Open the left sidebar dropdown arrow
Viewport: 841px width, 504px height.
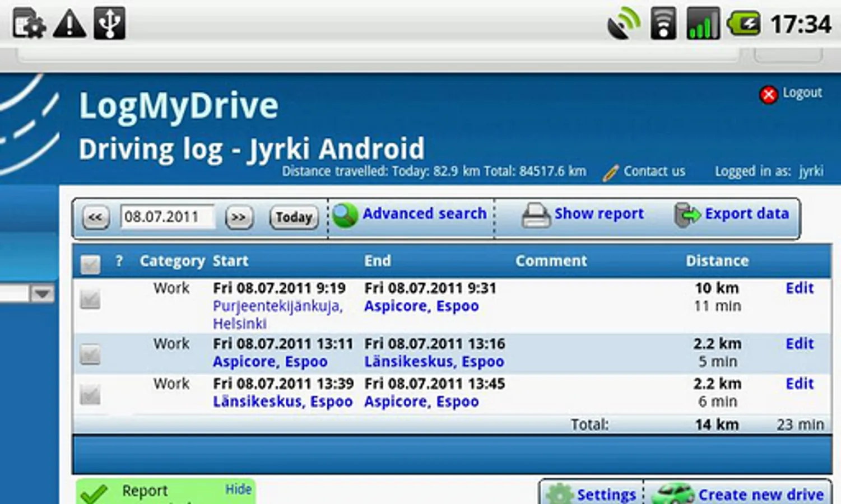(42, 293)
